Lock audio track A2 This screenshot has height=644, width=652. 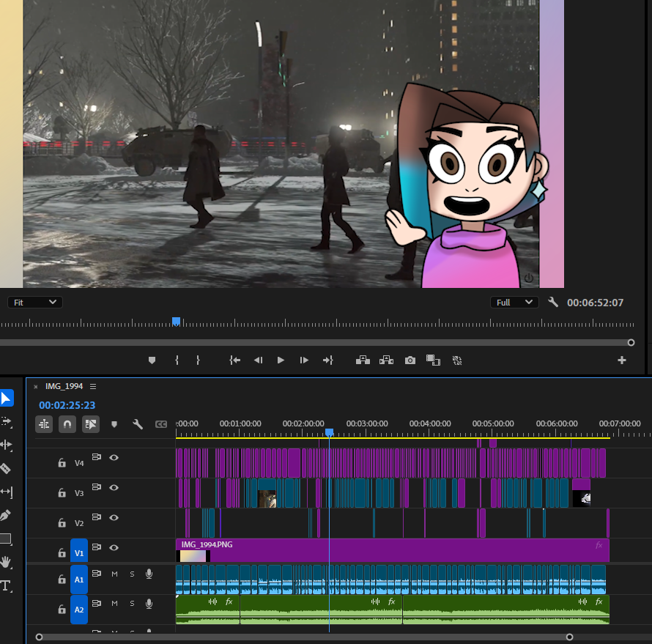pos(62,609)
